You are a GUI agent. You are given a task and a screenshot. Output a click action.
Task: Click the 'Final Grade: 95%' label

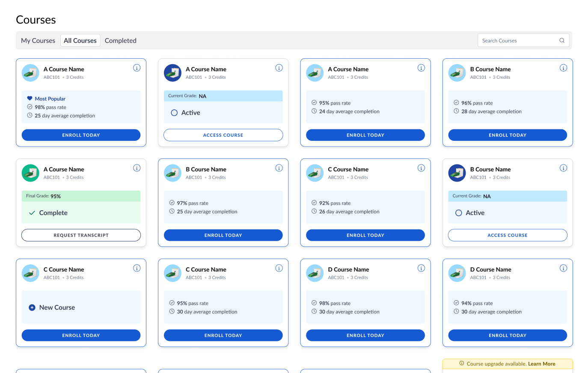coord(43,196)
